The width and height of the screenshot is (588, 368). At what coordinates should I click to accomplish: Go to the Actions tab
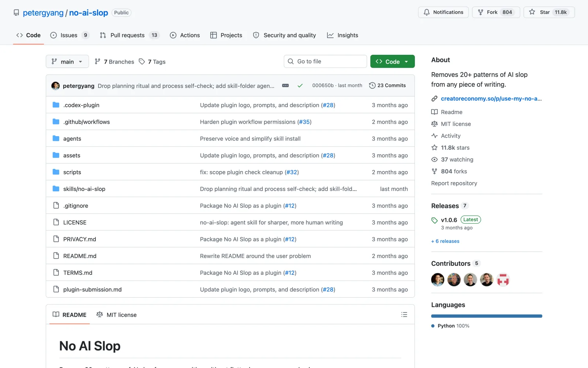click(185, 35)
